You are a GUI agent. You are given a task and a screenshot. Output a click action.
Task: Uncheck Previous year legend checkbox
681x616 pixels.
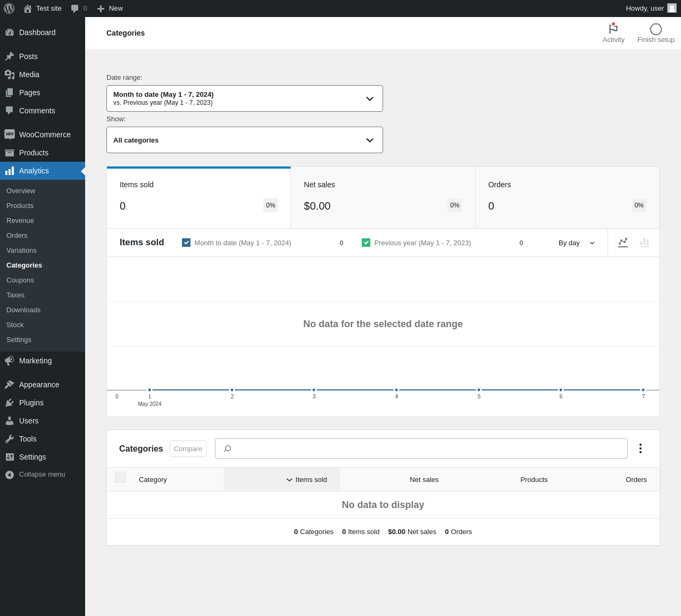[x=366, y=243]
